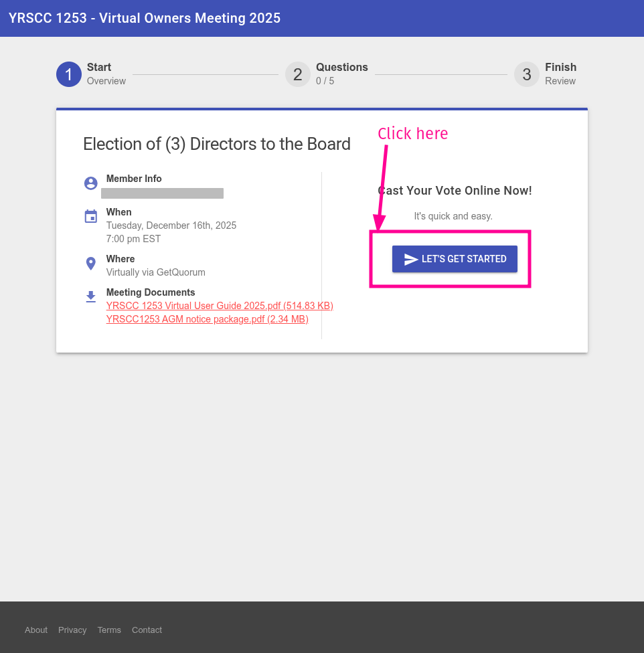Click the download icon beside Meeting Documents

pos(91,296)
